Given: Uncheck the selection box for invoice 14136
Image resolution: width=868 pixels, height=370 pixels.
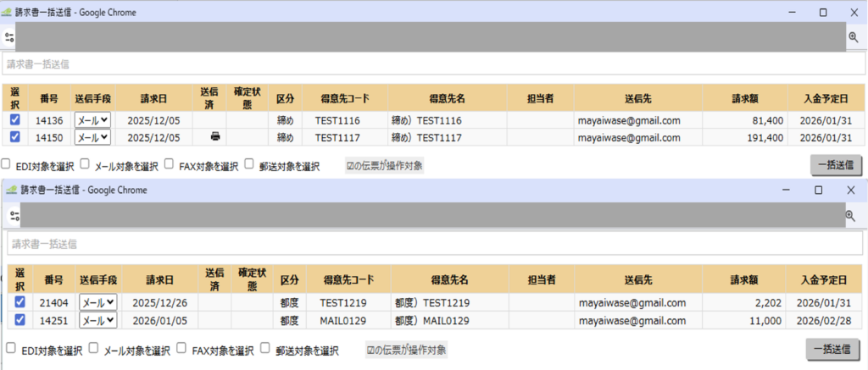Looking at the screenshot, I should [14, 120].
